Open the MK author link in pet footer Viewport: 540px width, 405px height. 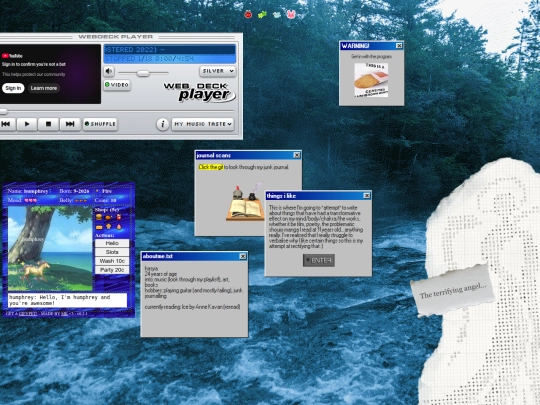(64, 314)
